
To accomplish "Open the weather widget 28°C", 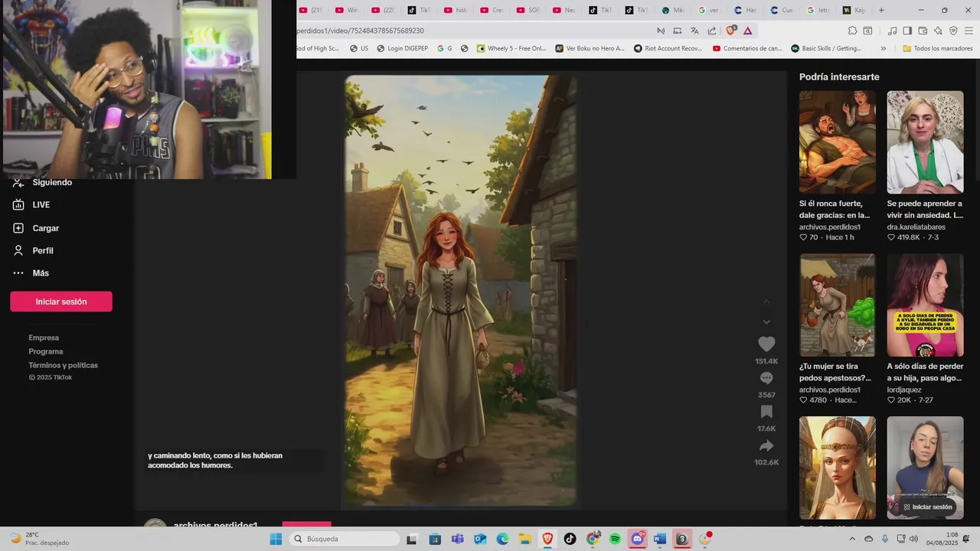I will click(38, 539).
